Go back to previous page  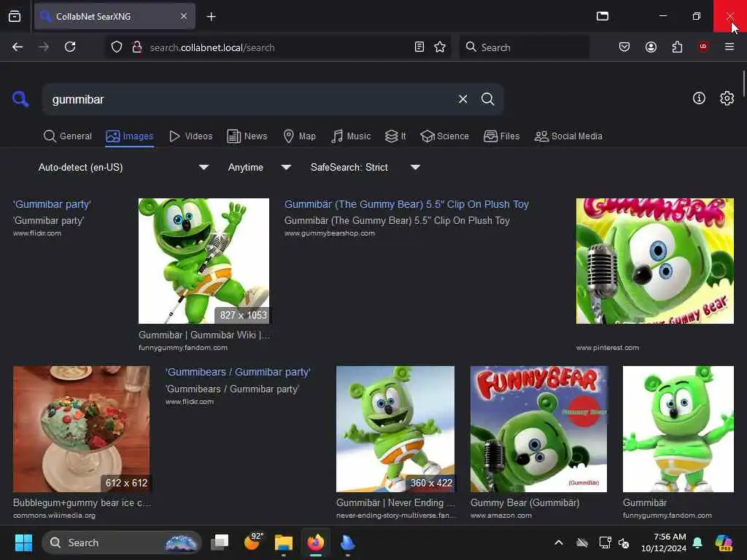18,47
